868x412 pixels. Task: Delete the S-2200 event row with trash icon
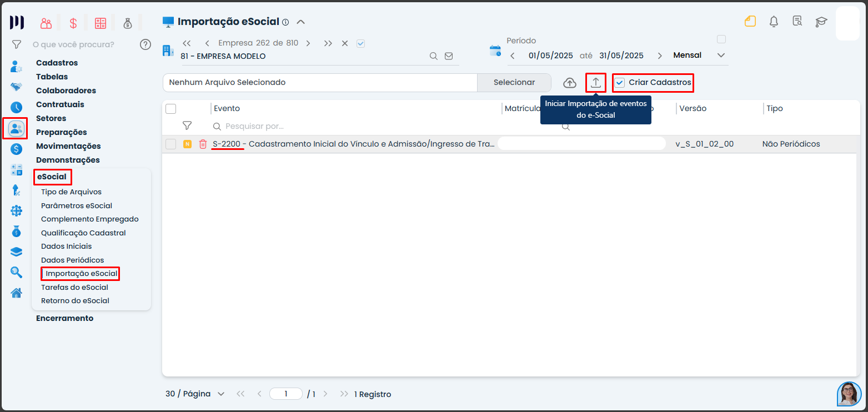click(x=203, y=144)
